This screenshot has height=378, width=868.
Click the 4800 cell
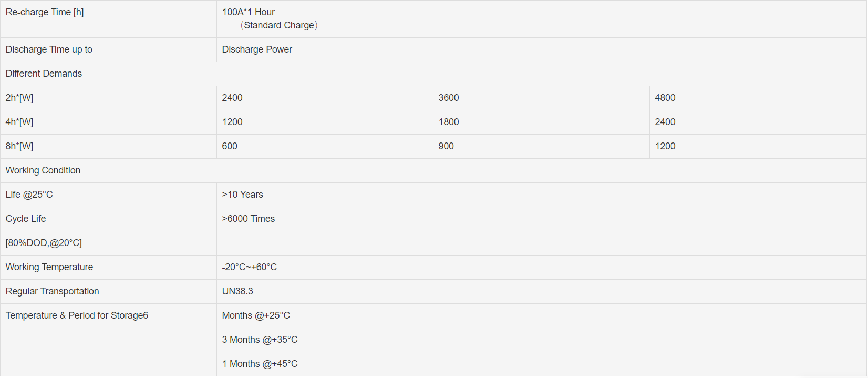coord(665,98)
